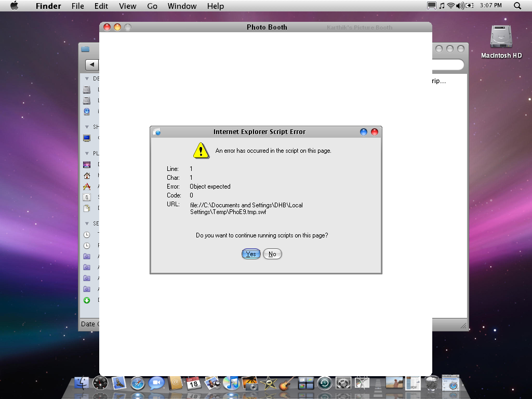The width and height of the screenshot is (532, 399).
Task: Select the upper clock search item in sidebar
Action: click(x=87, y=234)
